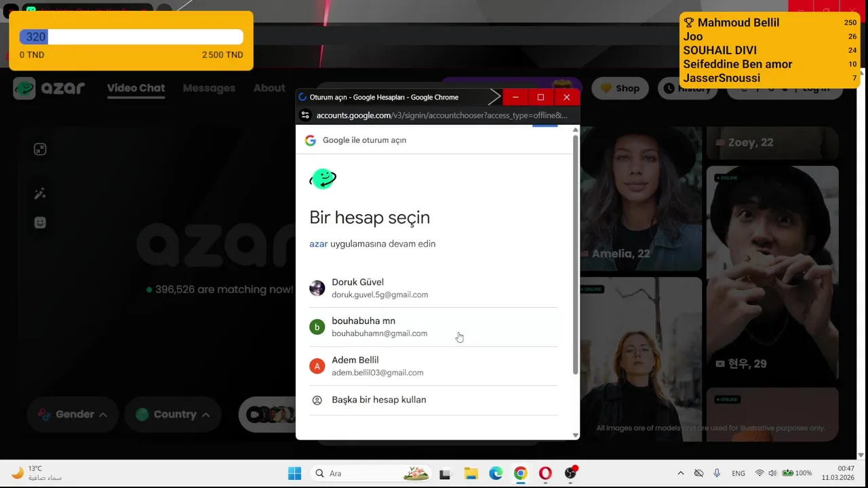Screen dimensions: 868x488
Task: Click the green 'b' avatar for bouhabuha mn
Action: point(317,327)
